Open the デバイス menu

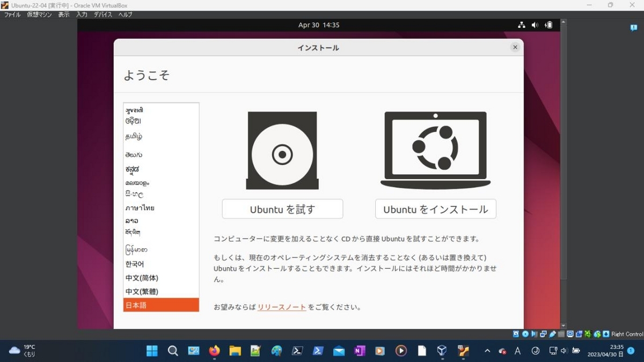click(x=103, y=14)
